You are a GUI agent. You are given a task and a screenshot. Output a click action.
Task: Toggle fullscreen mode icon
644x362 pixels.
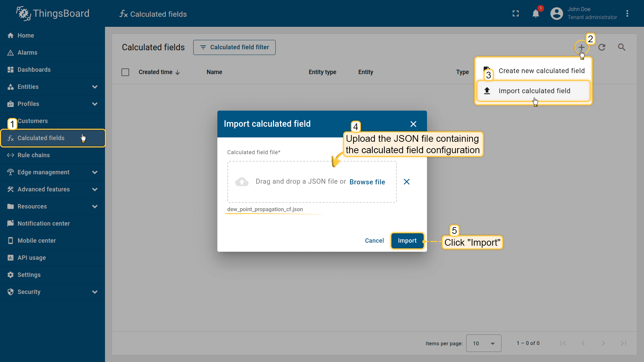click(516, 14)
